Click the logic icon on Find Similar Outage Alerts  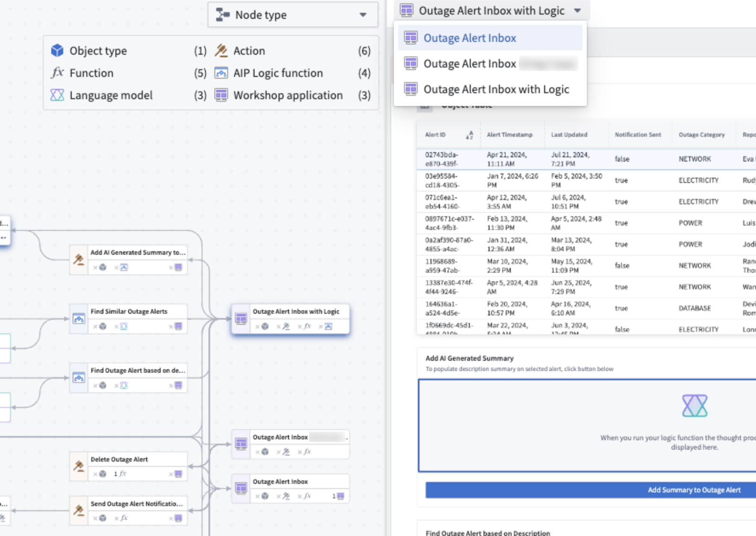pos(79,318)
